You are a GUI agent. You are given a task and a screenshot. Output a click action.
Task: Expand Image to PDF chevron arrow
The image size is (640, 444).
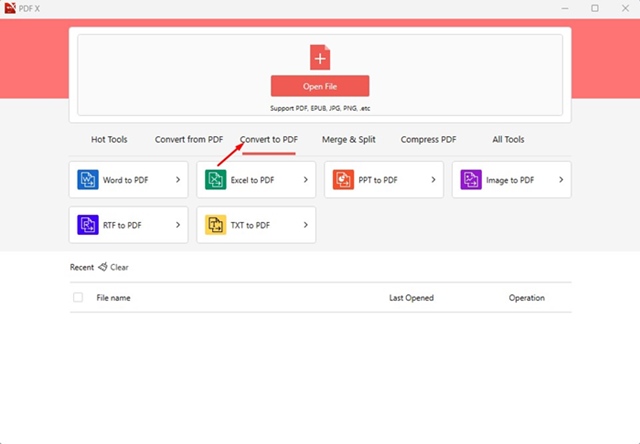point(561,180)
